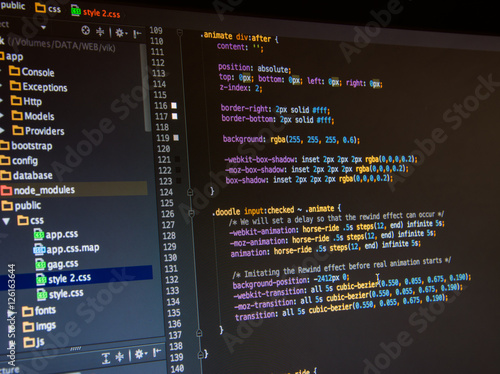500x374 pixels.
Task: Open the project panel settings gear
Action: (x=120, y=33)
